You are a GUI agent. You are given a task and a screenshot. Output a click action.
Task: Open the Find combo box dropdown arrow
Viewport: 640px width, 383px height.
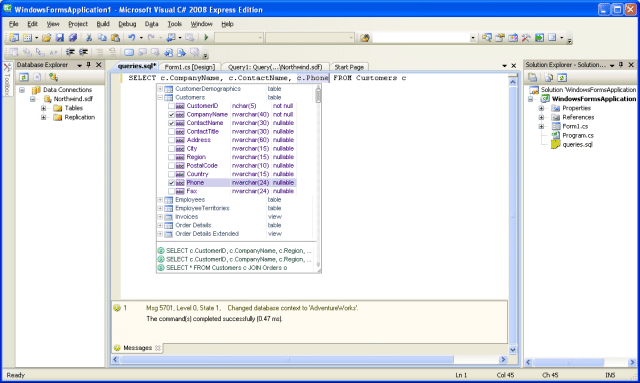pos(473,38)
